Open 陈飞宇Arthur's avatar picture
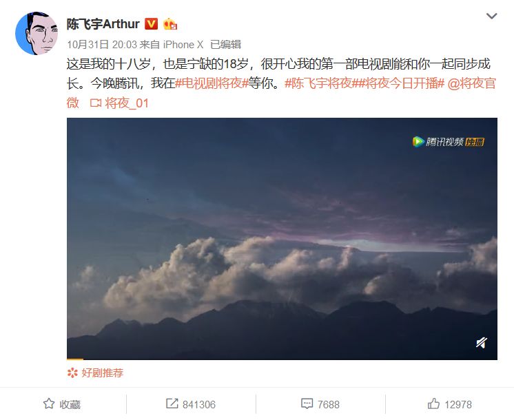Image resolution: width=514 pixels, height=420 pixels. coord(37,34)
